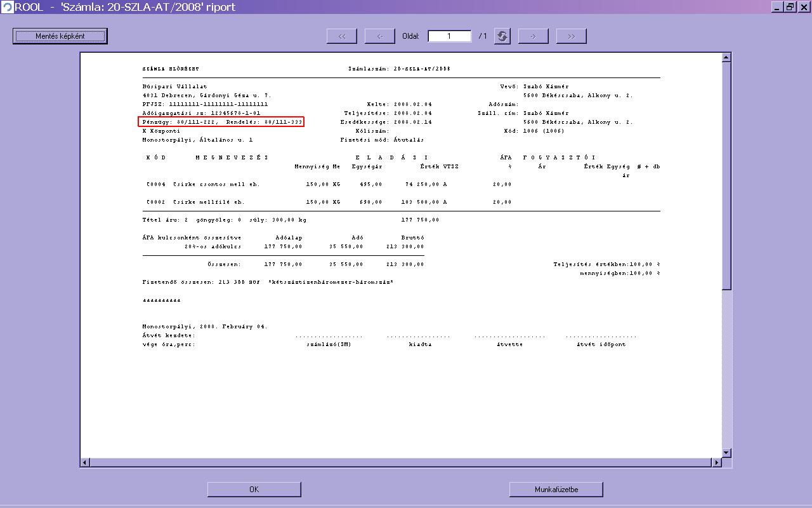The image size is (812, 508).
Task: Click the '74 250,00' value cell
Action: pyautogui.click(x=422, y=184)
